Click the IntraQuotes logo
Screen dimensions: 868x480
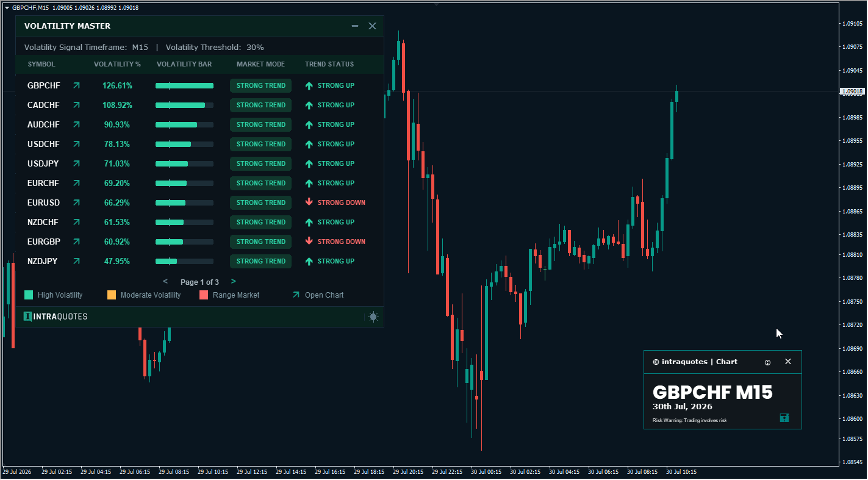tap(56, 317)
